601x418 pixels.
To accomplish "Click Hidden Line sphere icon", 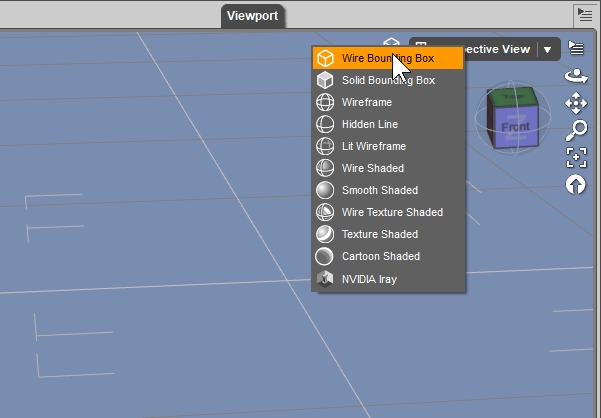I will click(325, 124).
